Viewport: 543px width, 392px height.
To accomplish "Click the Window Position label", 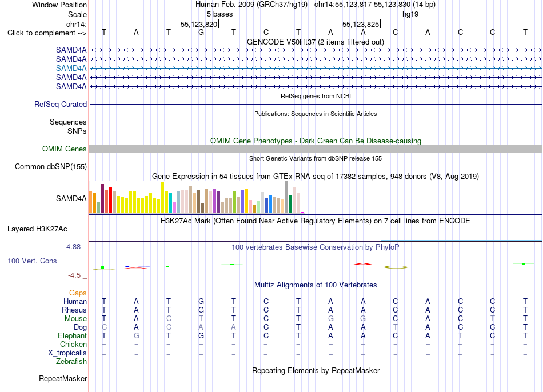I will 59,5.
